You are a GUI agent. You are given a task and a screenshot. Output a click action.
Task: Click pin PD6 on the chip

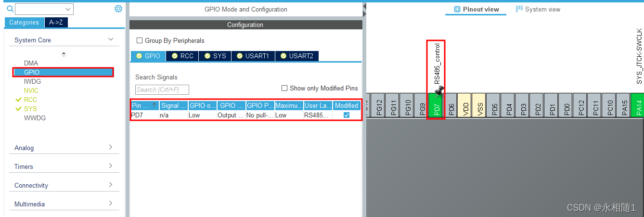tap(451, 105)
